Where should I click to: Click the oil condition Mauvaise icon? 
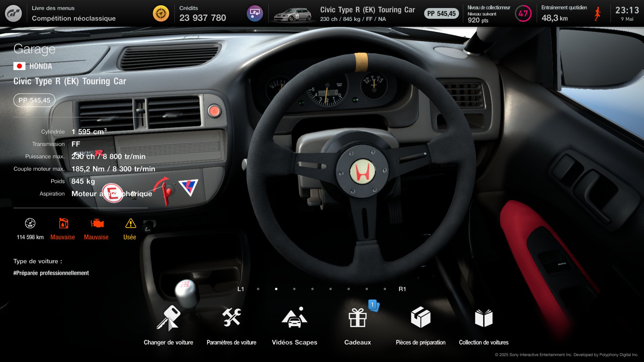click(63, 223)
